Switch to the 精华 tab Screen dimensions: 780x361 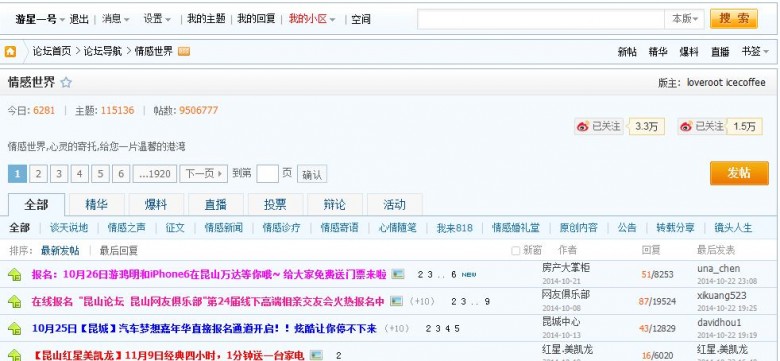(x=97, y=204)
